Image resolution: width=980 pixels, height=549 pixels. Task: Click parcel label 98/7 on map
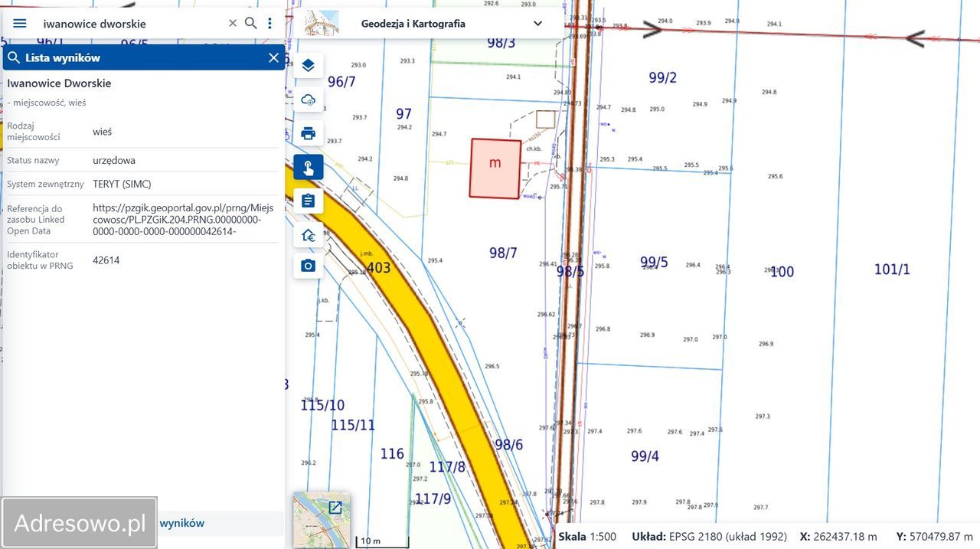pyautogui.click(x=503, y=253)
